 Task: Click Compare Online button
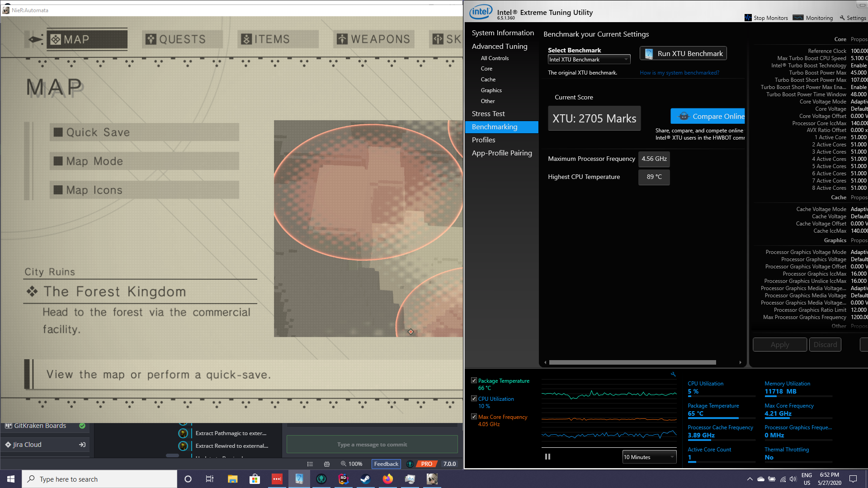pyautogui.click(x=708, y=116)
